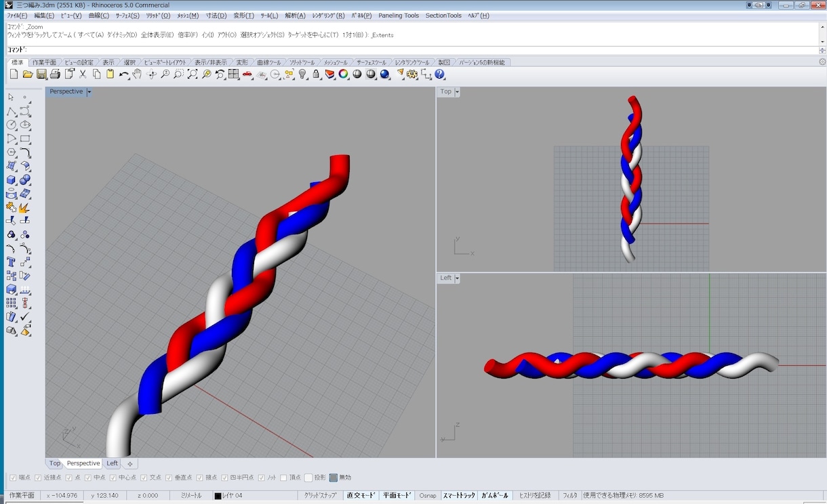Open the ファイル(F) menu

[18, 16]
